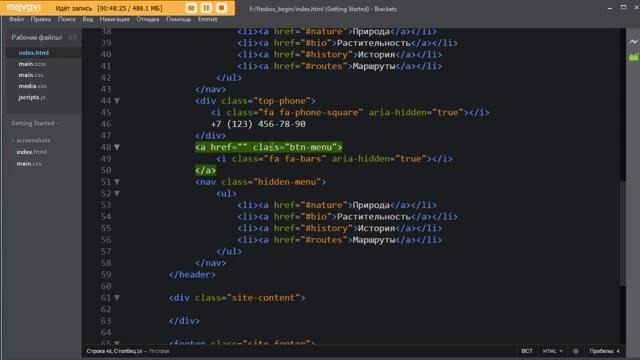Click the История link on line 55

[376, 228]
